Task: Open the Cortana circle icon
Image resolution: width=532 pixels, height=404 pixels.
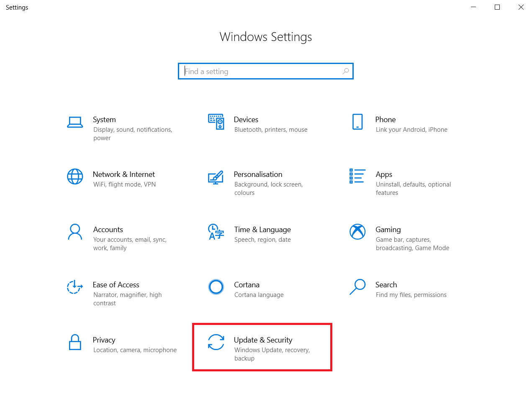Action: pyautogui.click(x=216, y=287)
